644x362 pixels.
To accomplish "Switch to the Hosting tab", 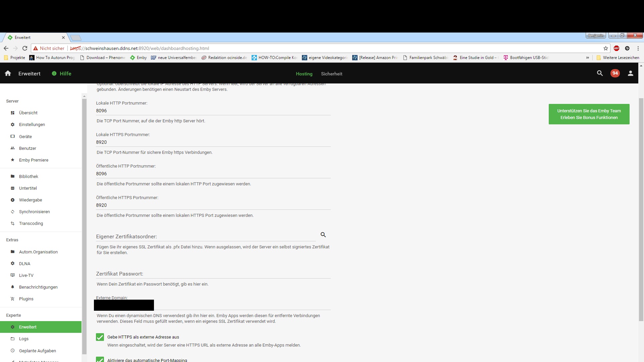I will pos(304,74).
